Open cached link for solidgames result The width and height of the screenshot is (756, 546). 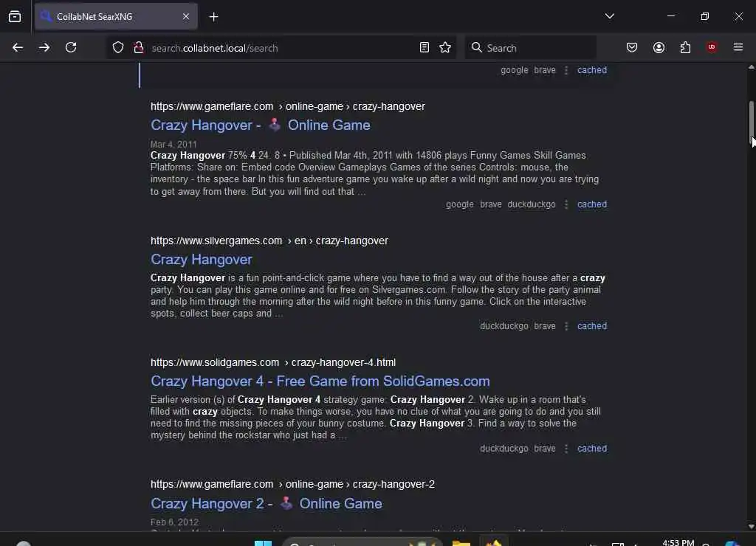592,449
